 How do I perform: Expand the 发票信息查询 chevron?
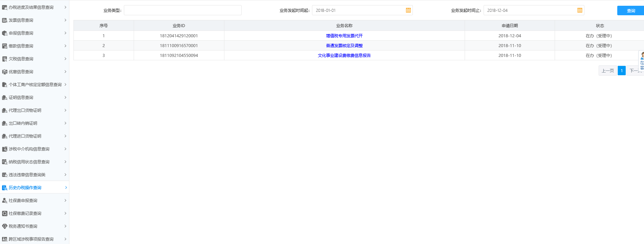coord(65,20)
